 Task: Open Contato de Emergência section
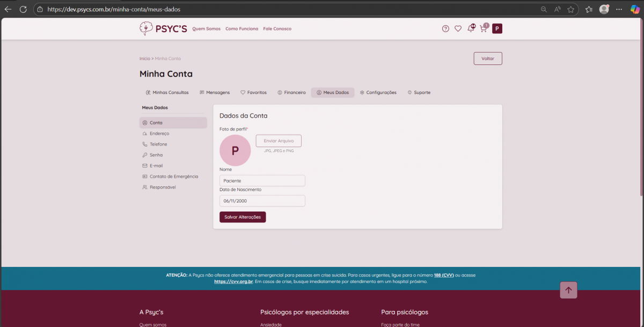click(x=173, y=177)
